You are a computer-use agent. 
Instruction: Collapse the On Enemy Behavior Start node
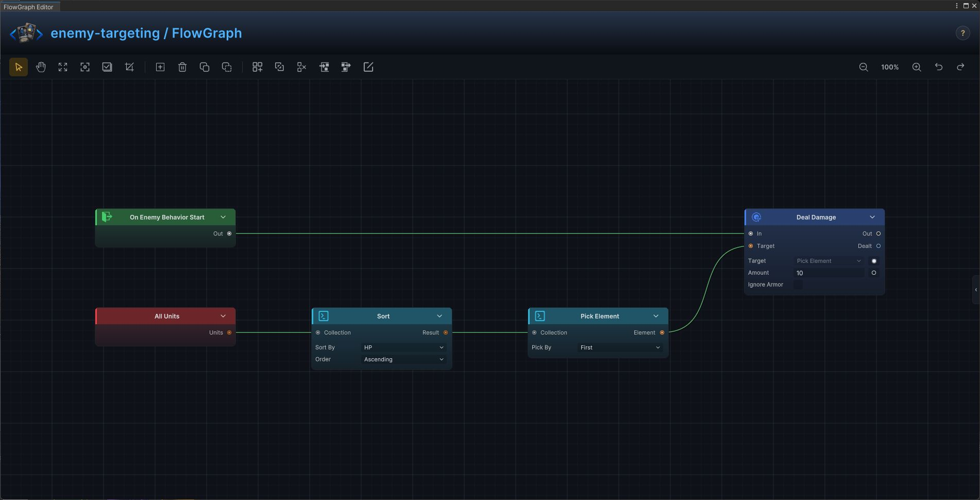[223, 217]
